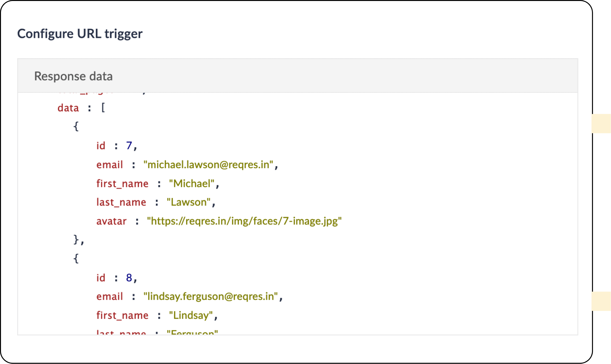Select the lindsay.ferguson@reqres.in email value
This screenshot has width=611, height=364.
click(x=210, y=296)
